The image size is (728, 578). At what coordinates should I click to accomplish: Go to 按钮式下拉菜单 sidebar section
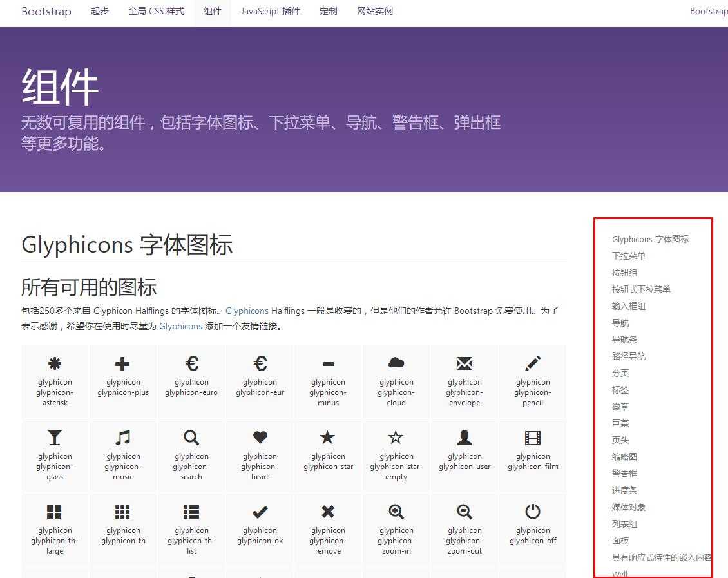641,289
